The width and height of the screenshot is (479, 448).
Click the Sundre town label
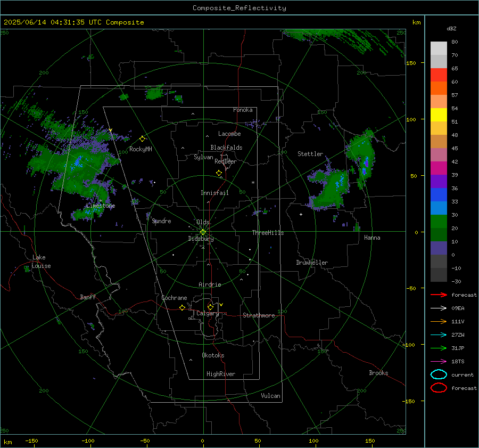pyautogui.click(x=161, y=221)
